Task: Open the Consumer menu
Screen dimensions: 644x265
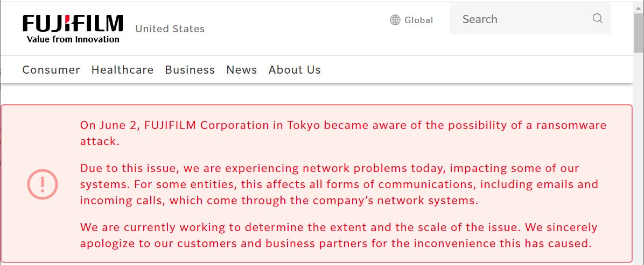Action: [x=51, y=70]
